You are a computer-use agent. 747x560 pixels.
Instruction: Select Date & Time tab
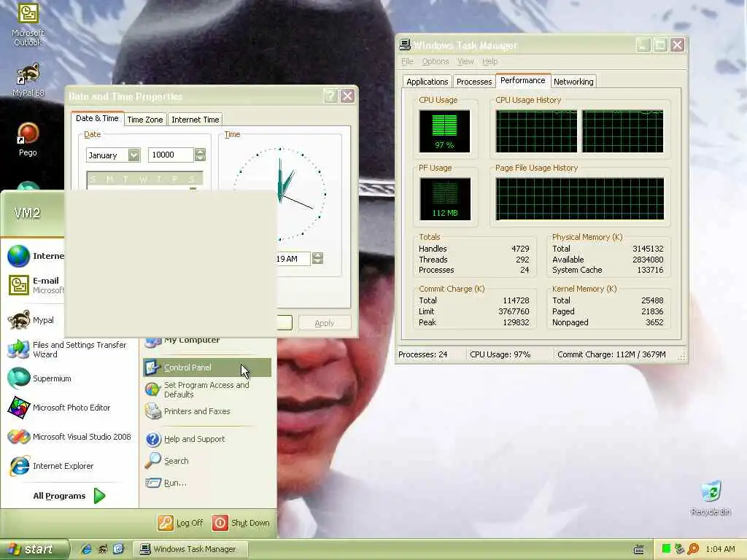(x=97, y=118)
